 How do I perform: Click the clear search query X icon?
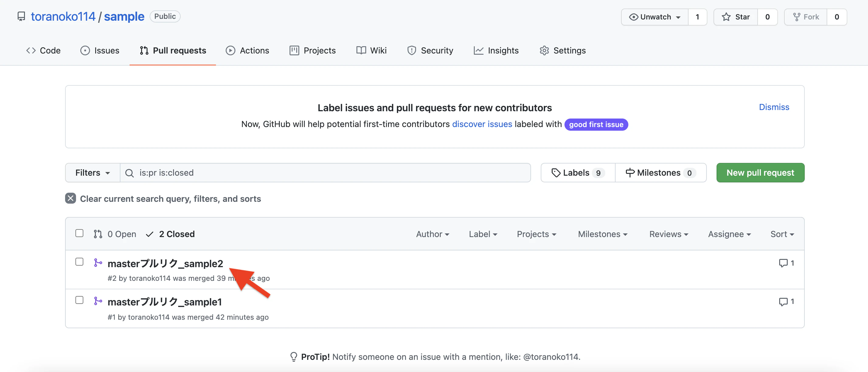[x=71, y=199]
